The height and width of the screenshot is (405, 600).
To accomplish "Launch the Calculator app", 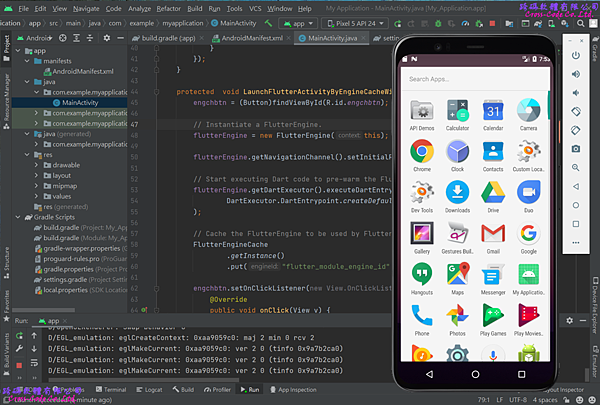I will (x=457, y=110).
